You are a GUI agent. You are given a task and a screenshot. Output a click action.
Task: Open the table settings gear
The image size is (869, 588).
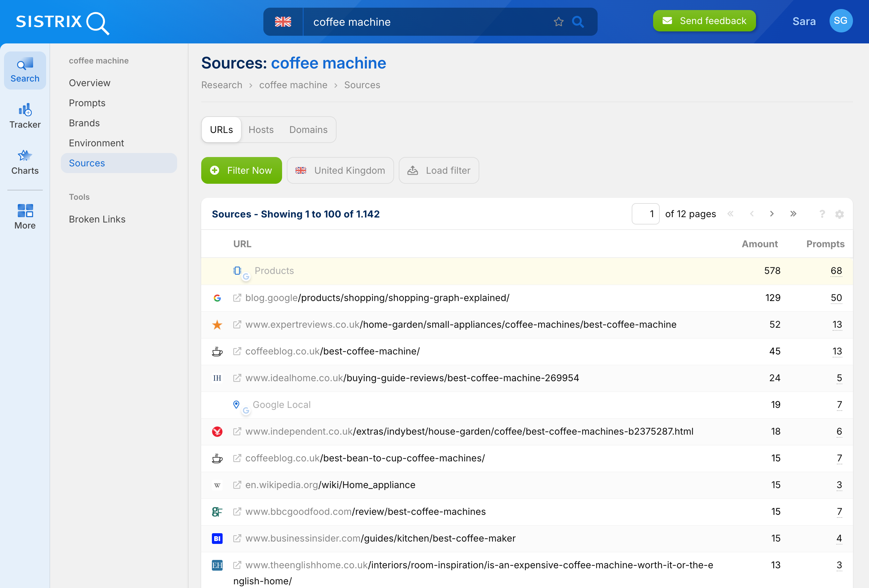tap(840, 214)
